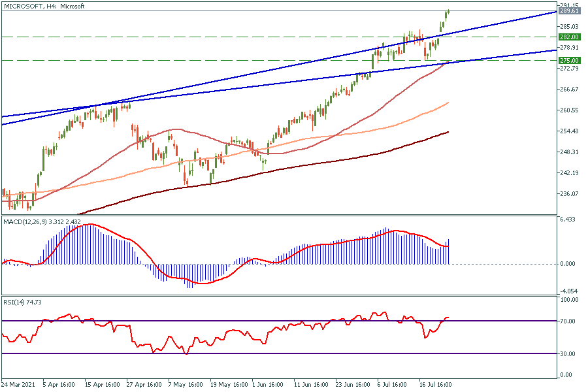Click the 254.43 price axis value

(570, 131)
